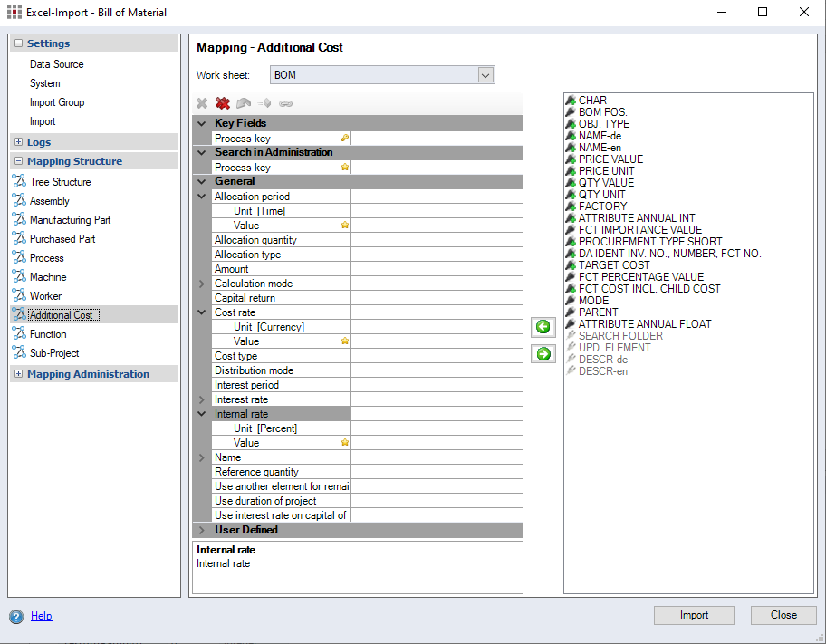Viewport: 826px width, 644px height.
Task: Click the icon beside the CHAR column
Action: click(571, 101)
